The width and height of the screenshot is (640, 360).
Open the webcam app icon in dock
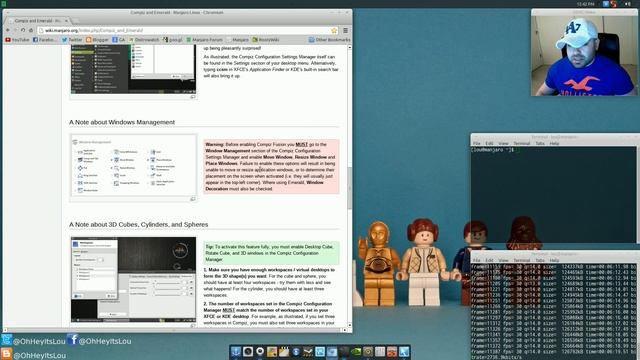pos(260,351)
